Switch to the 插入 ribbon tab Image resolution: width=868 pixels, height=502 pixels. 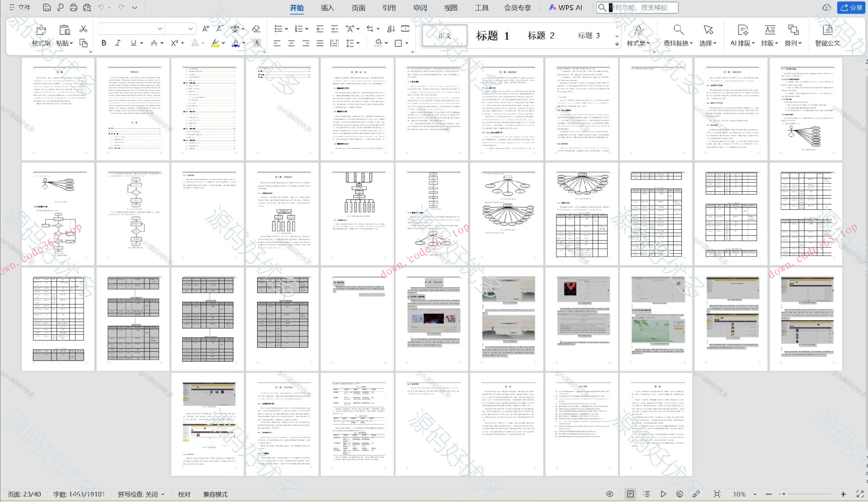point(327,8)
